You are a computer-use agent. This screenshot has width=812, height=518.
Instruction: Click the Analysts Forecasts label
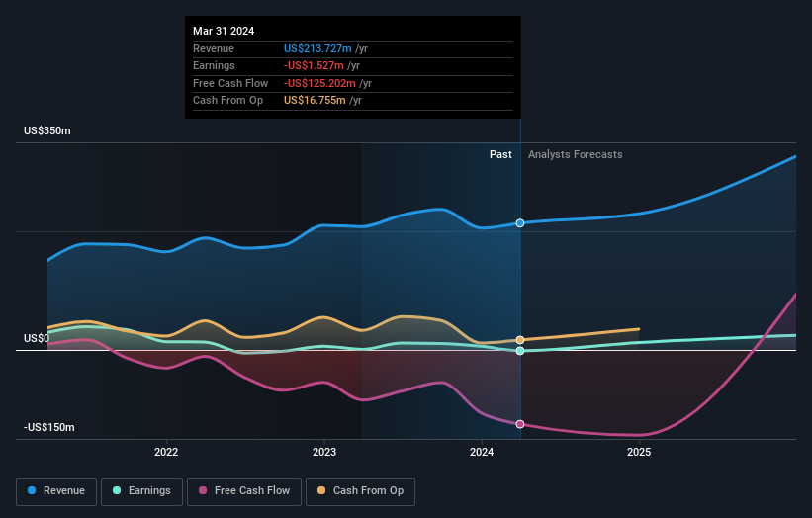tap(576, 155)
